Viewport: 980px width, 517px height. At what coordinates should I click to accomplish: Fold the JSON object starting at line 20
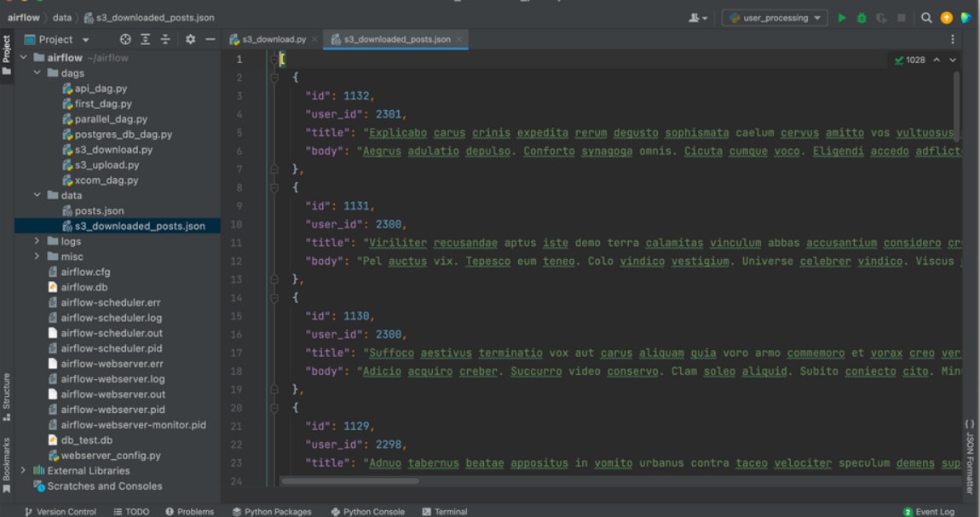pyautogui.click(x=274, y=408)
